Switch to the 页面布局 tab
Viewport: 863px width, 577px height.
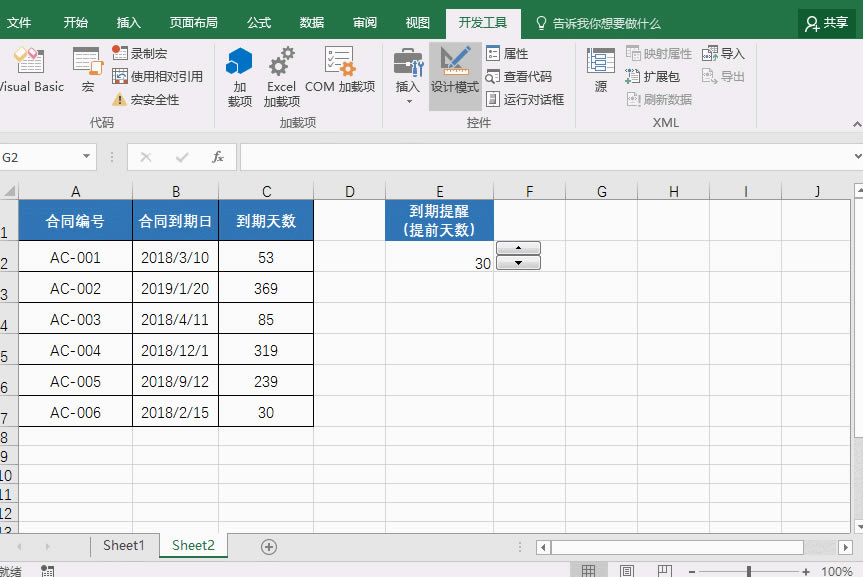[x=193, y=23]
